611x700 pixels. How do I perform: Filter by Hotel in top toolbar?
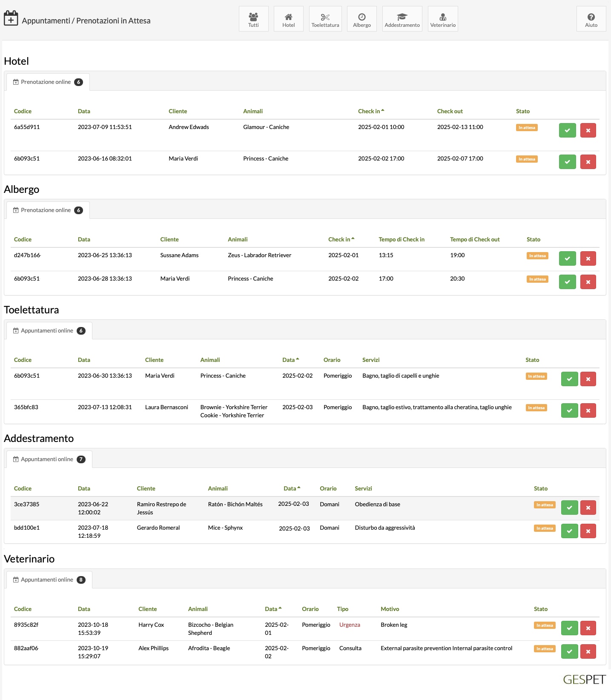[288, 19]
